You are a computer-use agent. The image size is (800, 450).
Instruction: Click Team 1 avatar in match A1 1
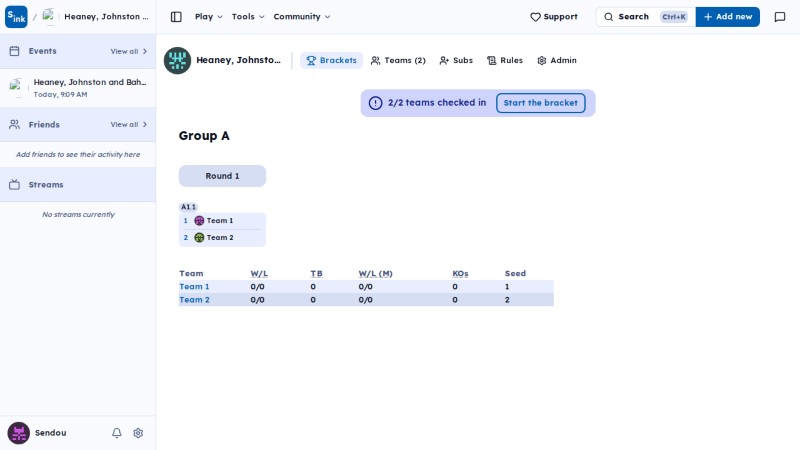coord(199,220)
